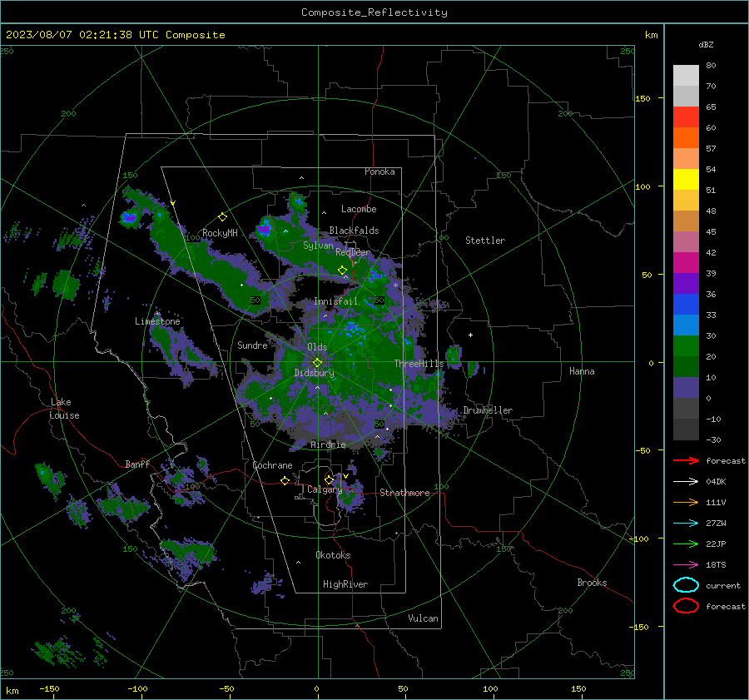Click the green 22JP arrow icon
Image resolution: width=749 pixels, height=700 pixels.
click(686, 544)
